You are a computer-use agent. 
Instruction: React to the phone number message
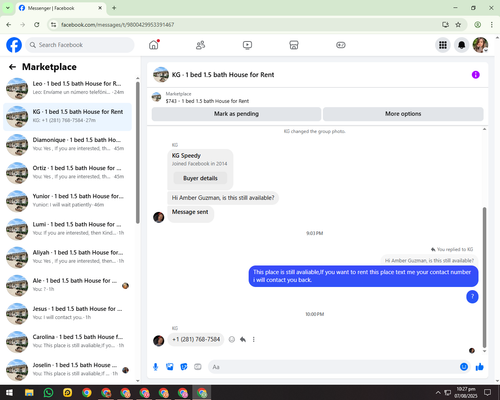pos(232,339)
